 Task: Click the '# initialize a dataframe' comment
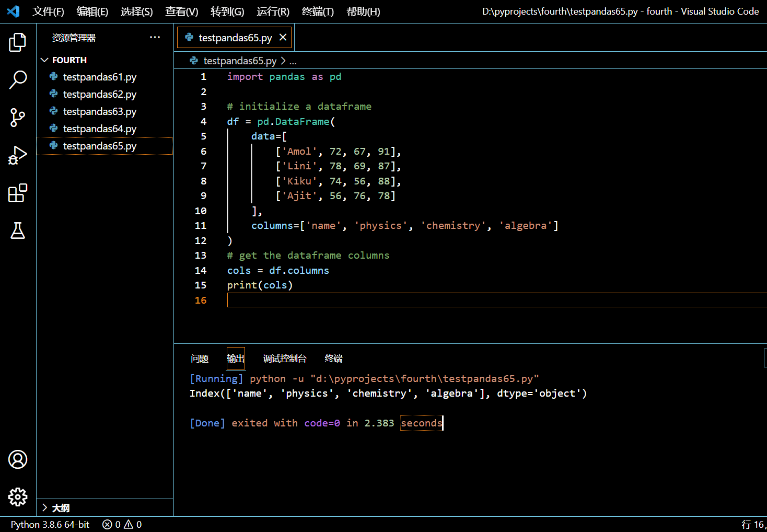point(299,107)
